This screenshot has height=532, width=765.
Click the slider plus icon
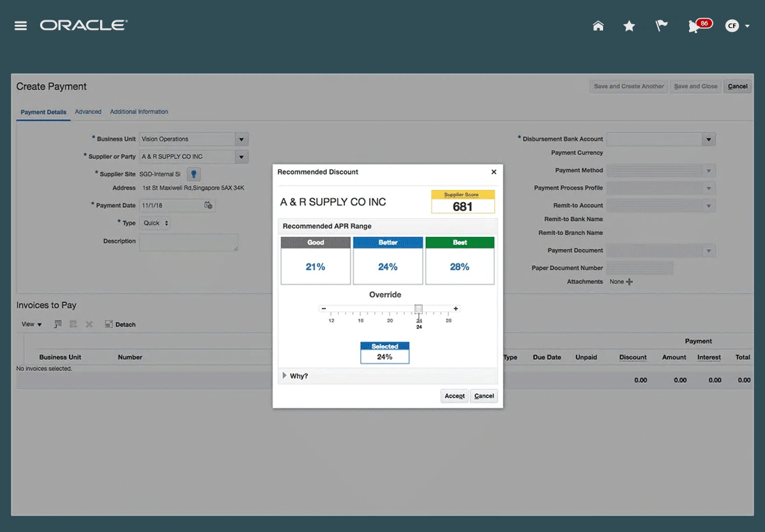tap(456, 309)
